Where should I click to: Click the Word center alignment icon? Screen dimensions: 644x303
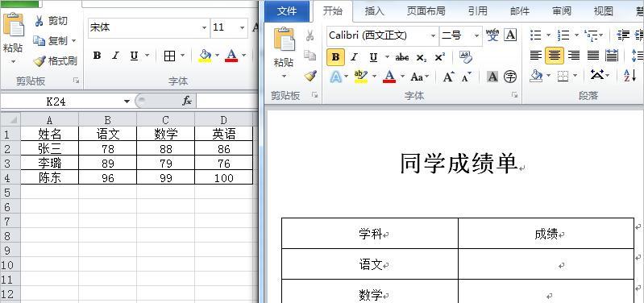click(555, 56)
